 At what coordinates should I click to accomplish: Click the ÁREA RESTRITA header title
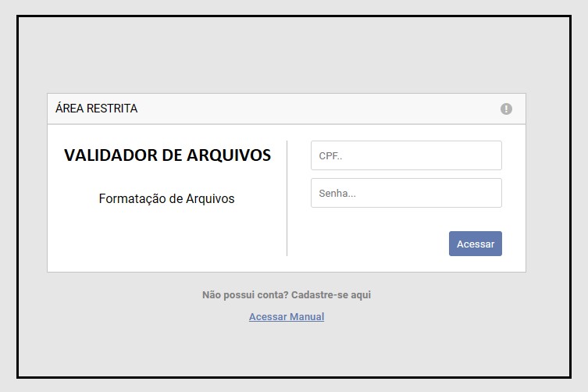(96, 109)
